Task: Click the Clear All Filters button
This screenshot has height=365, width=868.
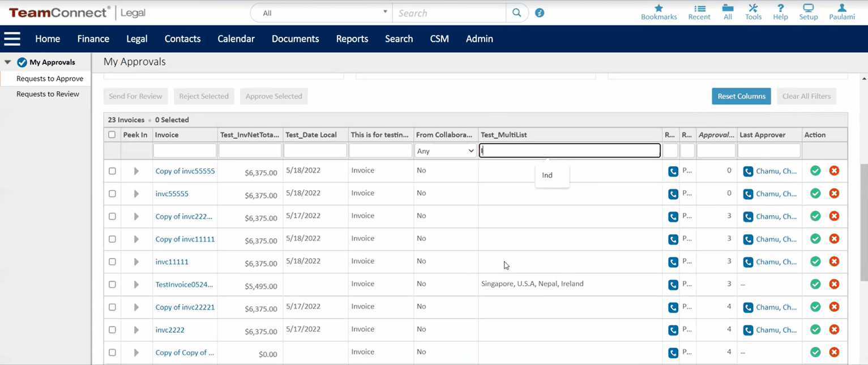Action: click(806, 96)
